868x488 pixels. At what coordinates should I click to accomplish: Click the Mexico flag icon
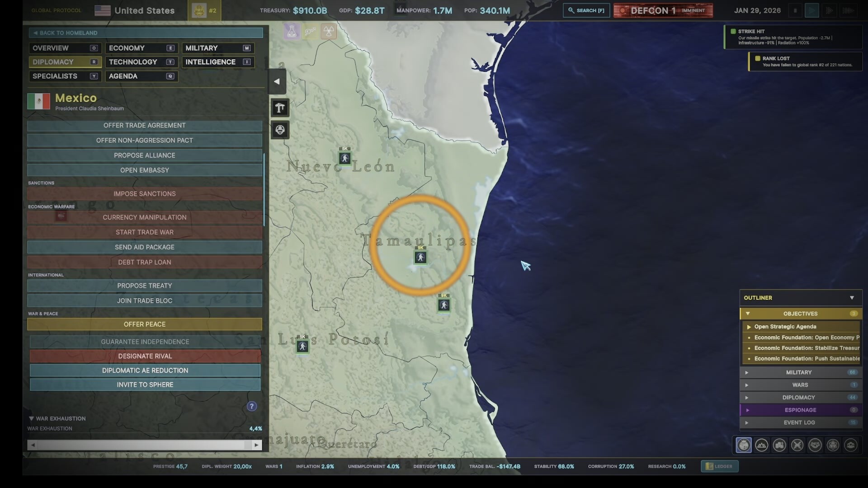coord(39,101)
